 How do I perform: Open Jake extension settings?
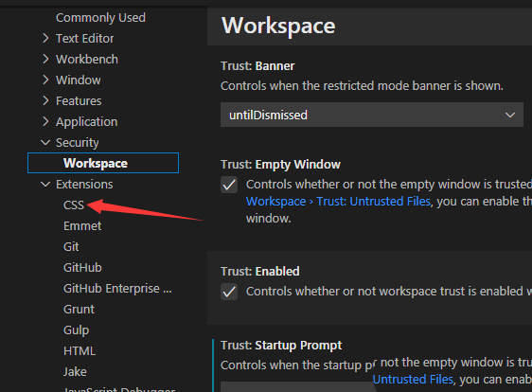pos(75,371)
